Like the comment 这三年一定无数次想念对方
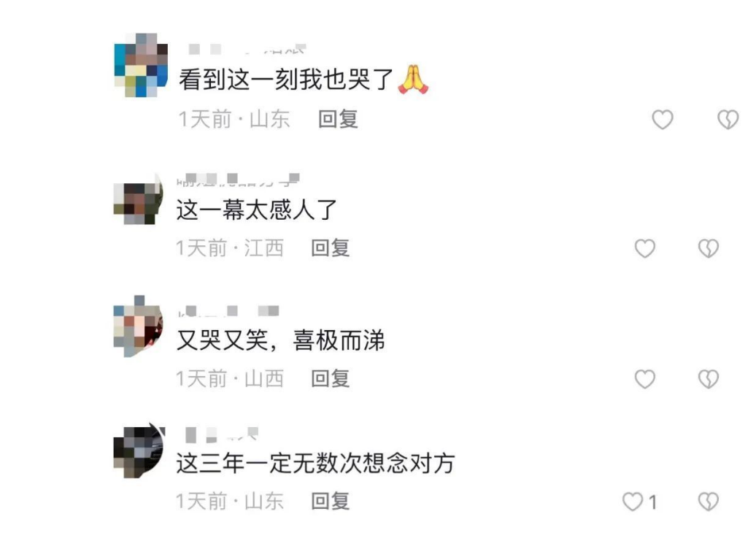This screenshot has width=756, height=541. click(x=633, y=502)
